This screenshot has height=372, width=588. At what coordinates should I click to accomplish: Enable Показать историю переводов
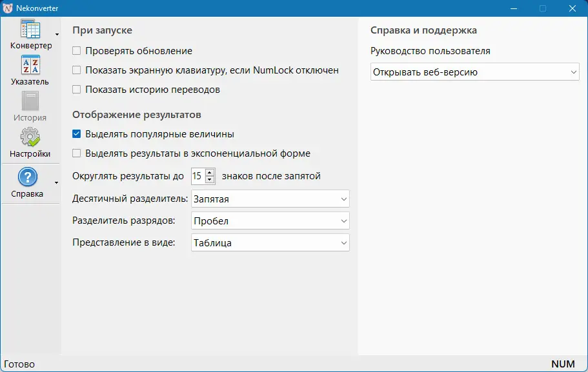coord(76,89)
